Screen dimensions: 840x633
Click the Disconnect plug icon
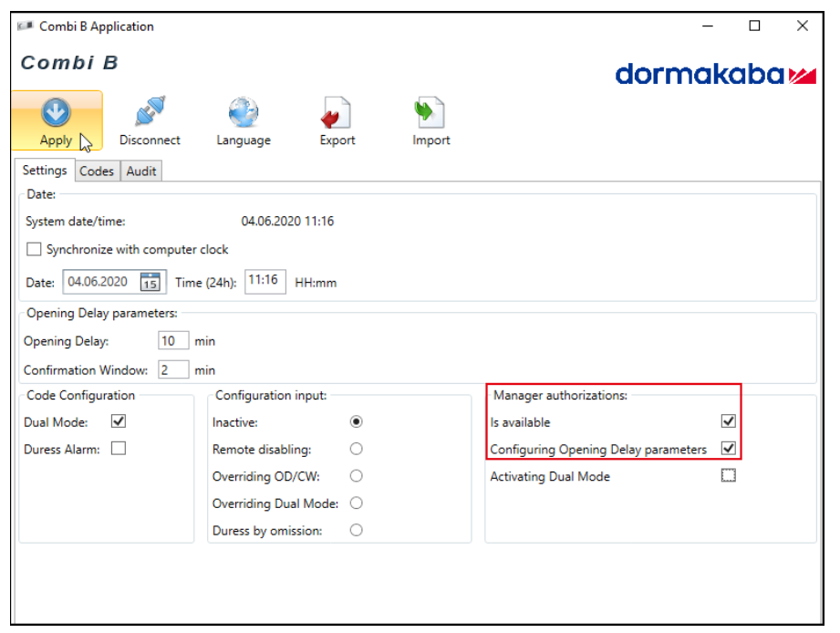click(150, 113)
